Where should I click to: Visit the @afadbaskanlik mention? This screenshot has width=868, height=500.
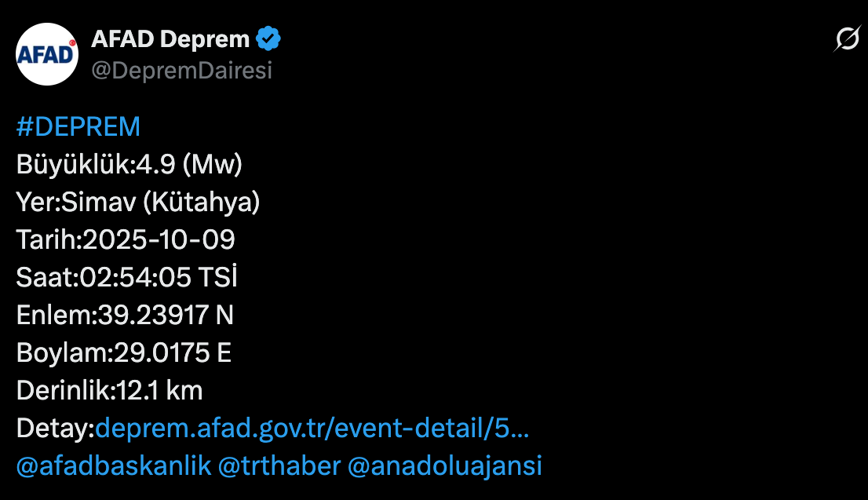point(113,465)
